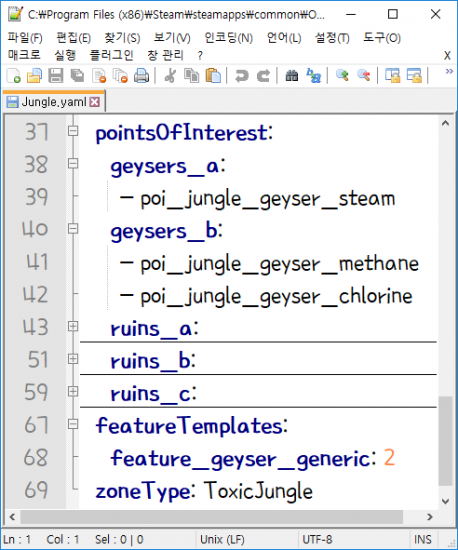Open a file via the folder icon

coord(34,75)
